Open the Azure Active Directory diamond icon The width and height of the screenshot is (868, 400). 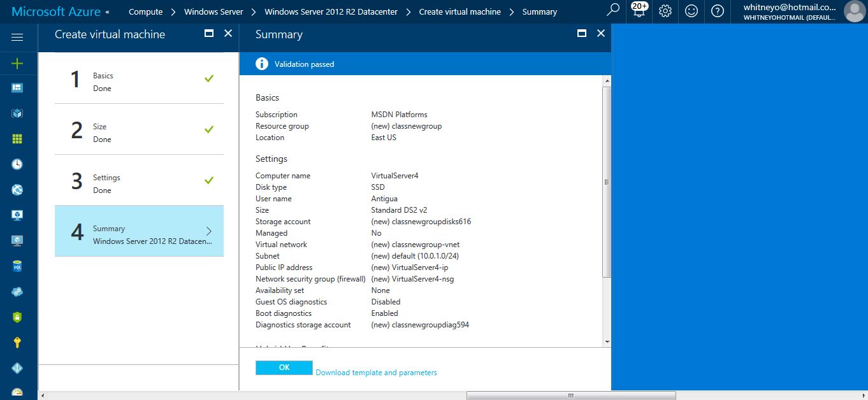coord(17,368)
